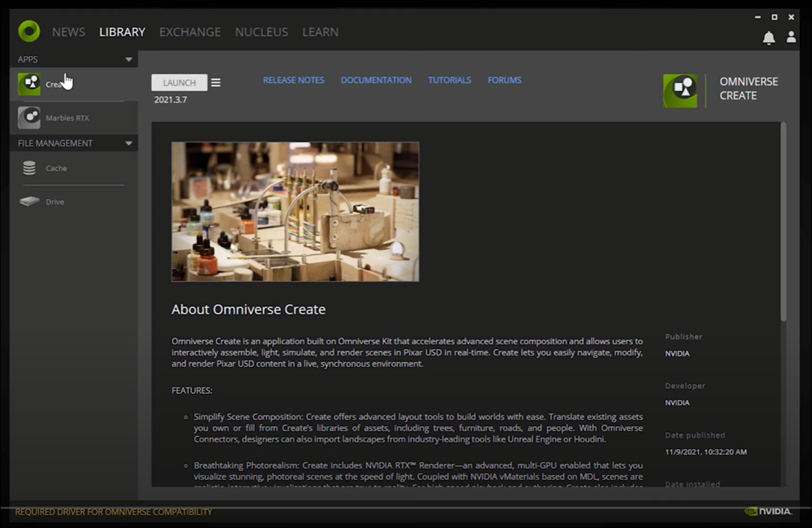Viewport: 812px width, 528px height.
Task: Switch to the LIBRARY tab
Action: coord(122,32)
